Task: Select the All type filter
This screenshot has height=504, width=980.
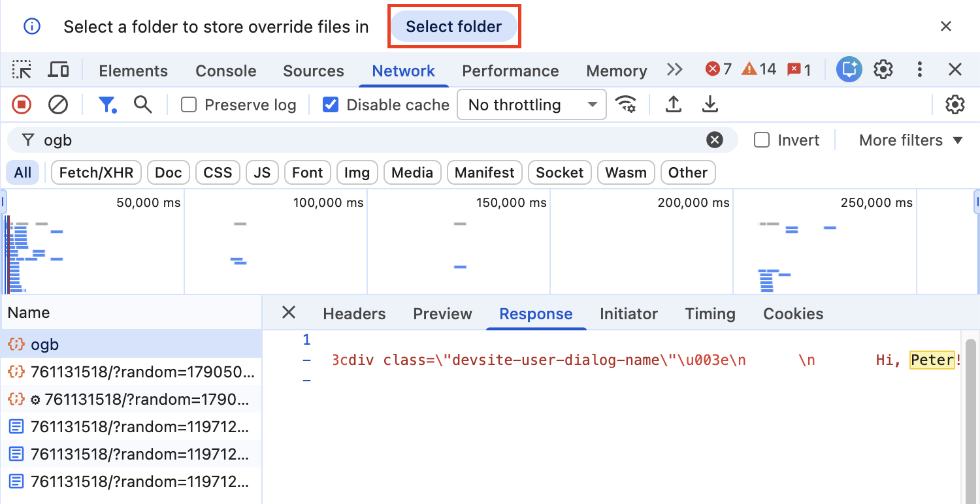Action: pyautogui.click(x=23, y=172)
